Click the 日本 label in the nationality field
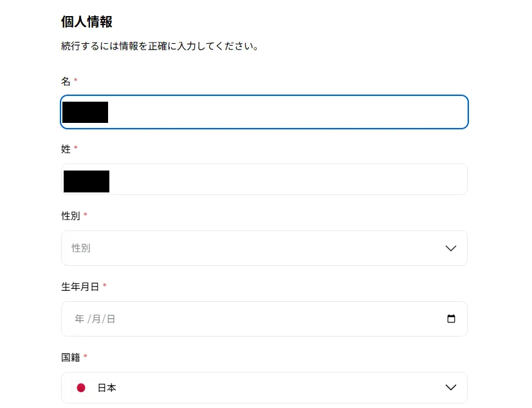 tap(107, 387)
